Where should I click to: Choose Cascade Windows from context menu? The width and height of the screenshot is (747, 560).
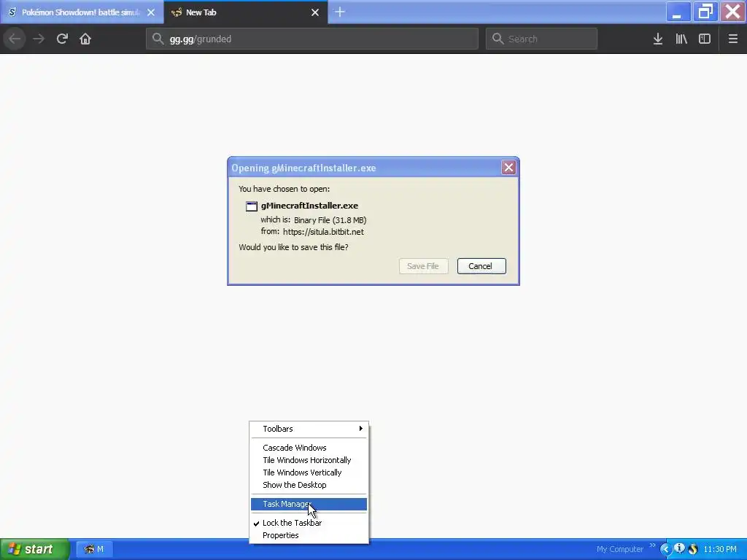(309, 448)
